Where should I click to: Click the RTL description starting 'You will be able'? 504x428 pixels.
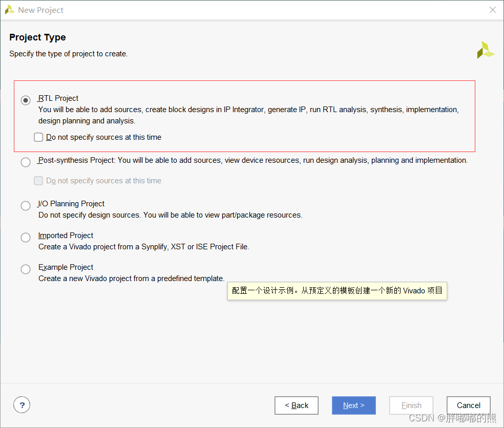[x=248, y=115]
